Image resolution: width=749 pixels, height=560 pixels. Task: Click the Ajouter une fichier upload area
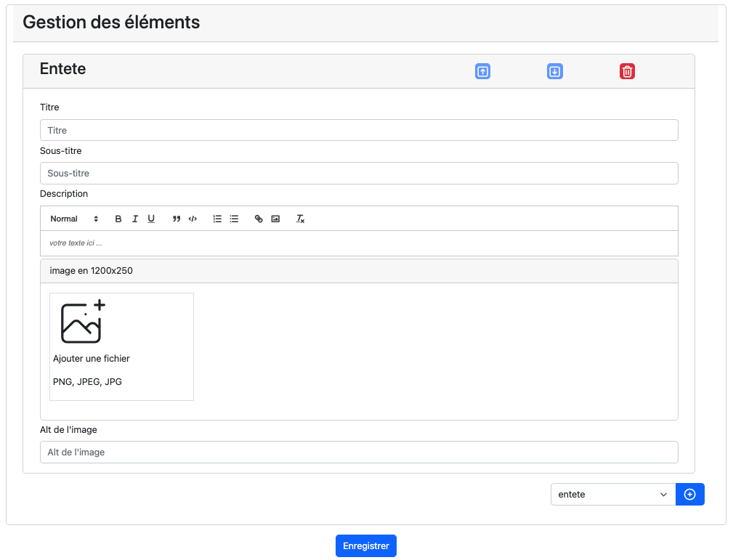tap(121, 346)
